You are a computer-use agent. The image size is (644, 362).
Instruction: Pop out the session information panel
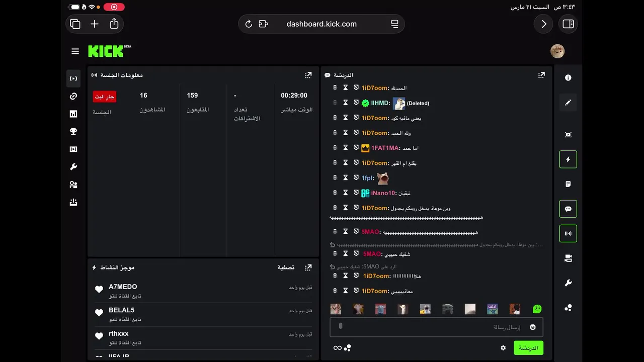click(308, 75)
